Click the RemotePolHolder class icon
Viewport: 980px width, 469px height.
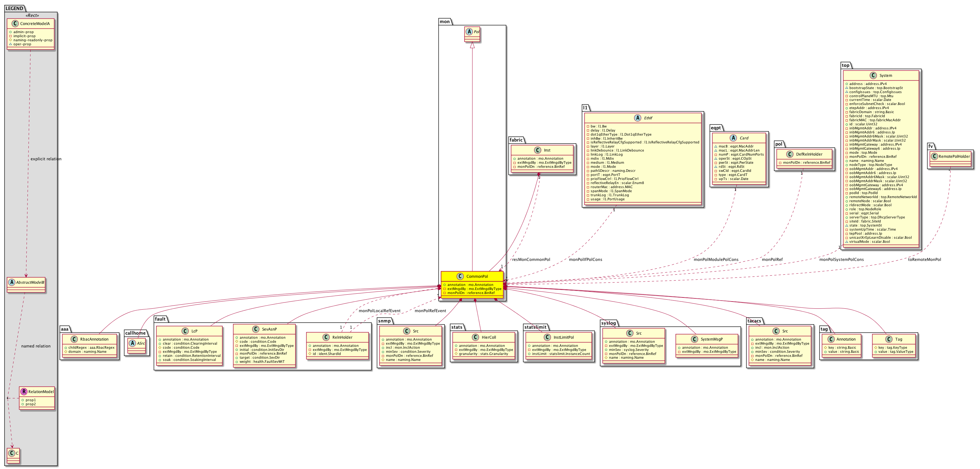934,156
